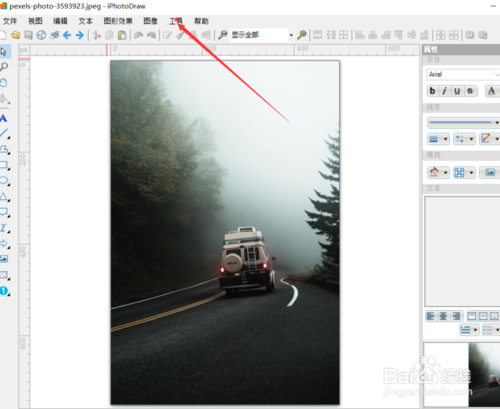The width and height of the screenshot is (500, 409).
Task: Click the paste clipboard icon
Action: click(x=122, y=35)
